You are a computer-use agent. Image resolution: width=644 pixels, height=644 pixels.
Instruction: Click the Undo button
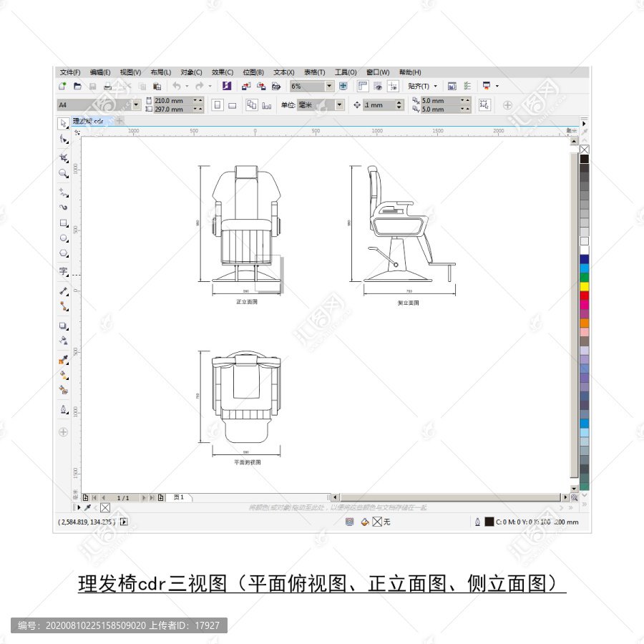click(x=177, y=87)
